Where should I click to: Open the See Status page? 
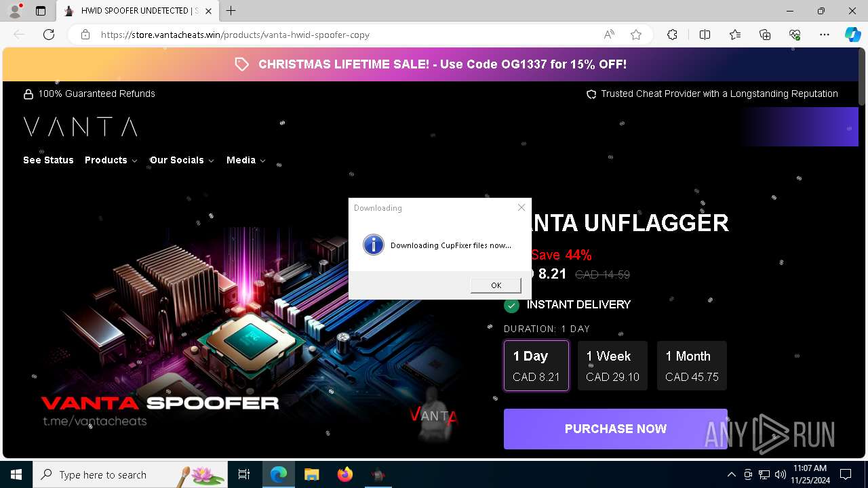[x=48, y=160]
